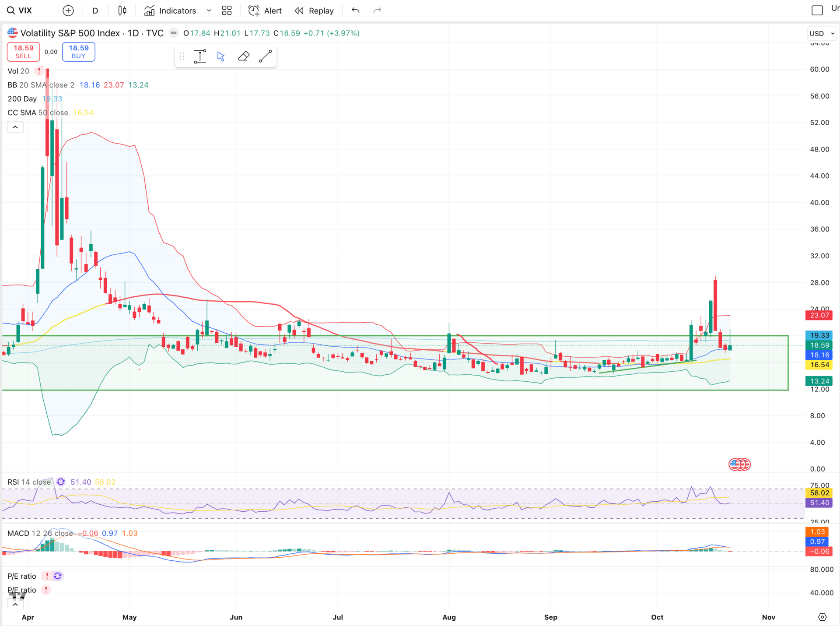This screenshot has width=840, height=626.
Task: Change the D timeframe interval
Action: [95, 11]
